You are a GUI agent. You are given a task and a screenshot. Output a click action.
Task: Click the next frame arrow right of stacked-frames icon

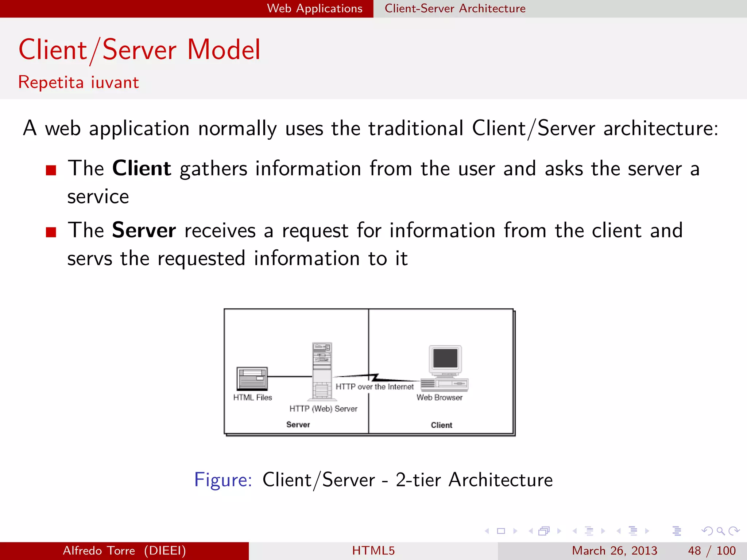(x=559, y=531)
